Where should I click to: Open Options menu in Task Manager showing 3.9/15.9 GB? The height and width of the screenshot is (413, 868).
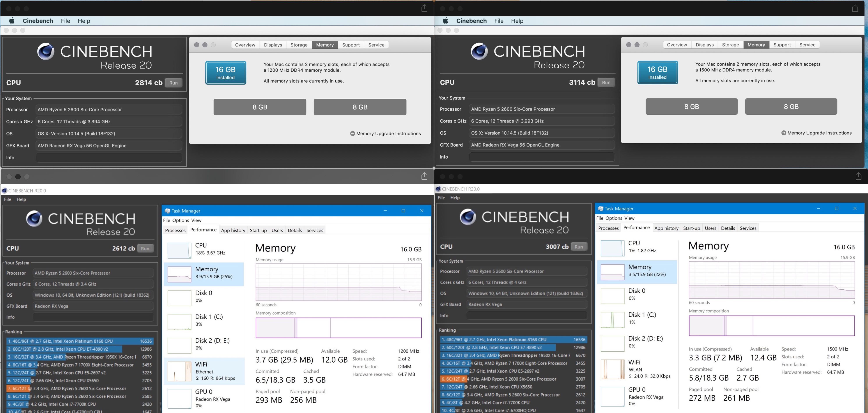[x=180, y=220]
